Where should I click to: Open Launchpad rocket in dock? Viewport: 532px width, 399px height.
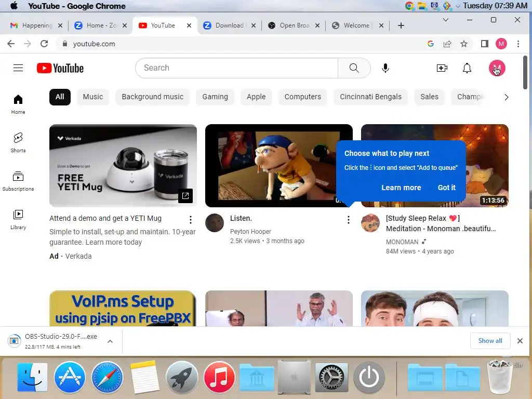tap(182, 377)
